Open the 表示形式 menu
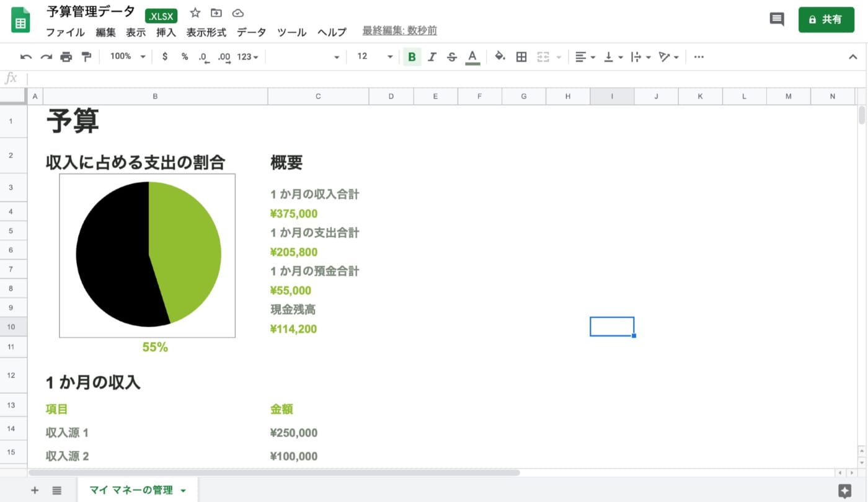Image resolution: width=868 pixels, height=502 pixels. click(206, 32)
